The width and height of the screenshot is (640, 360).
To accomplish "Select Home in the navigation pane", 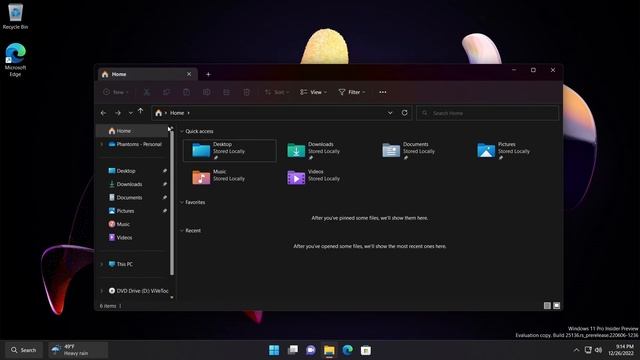I will 132,131.
